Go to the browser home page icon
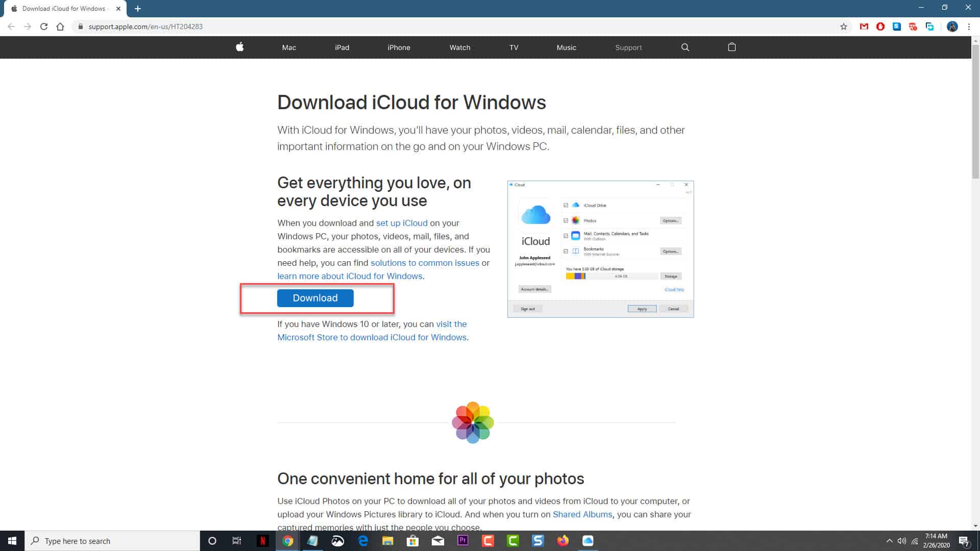980x551 pixels. [x=60, y=27]
